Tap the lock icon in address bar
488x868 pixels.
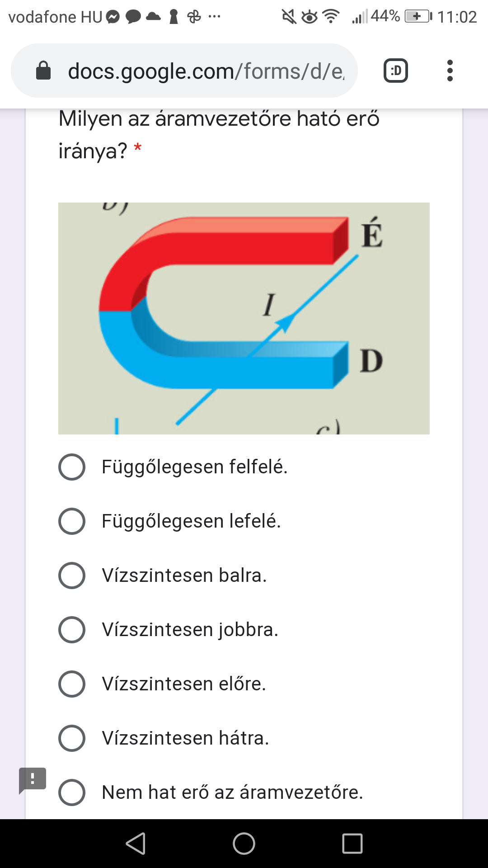(43, 71)
